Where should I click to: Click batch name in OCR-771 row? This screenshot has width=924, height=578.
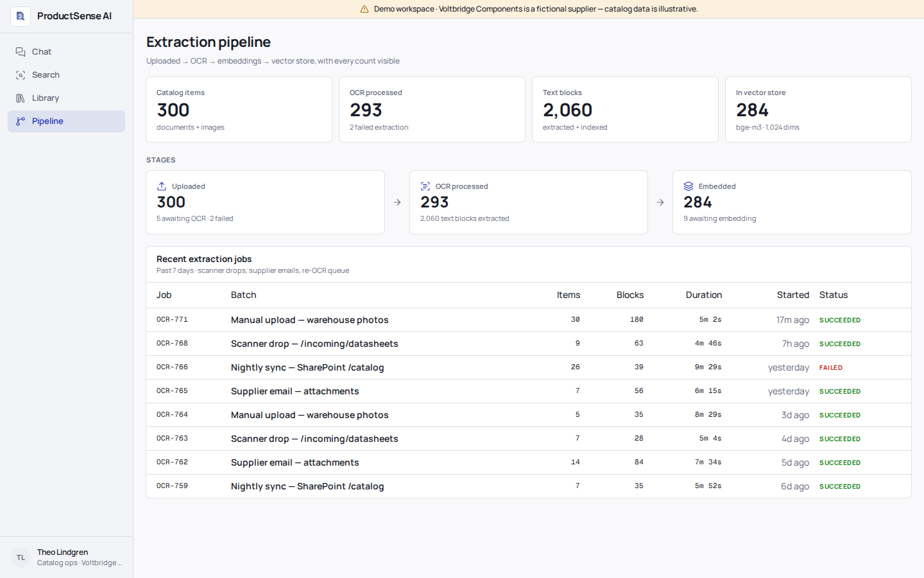(x=310, y=320)
